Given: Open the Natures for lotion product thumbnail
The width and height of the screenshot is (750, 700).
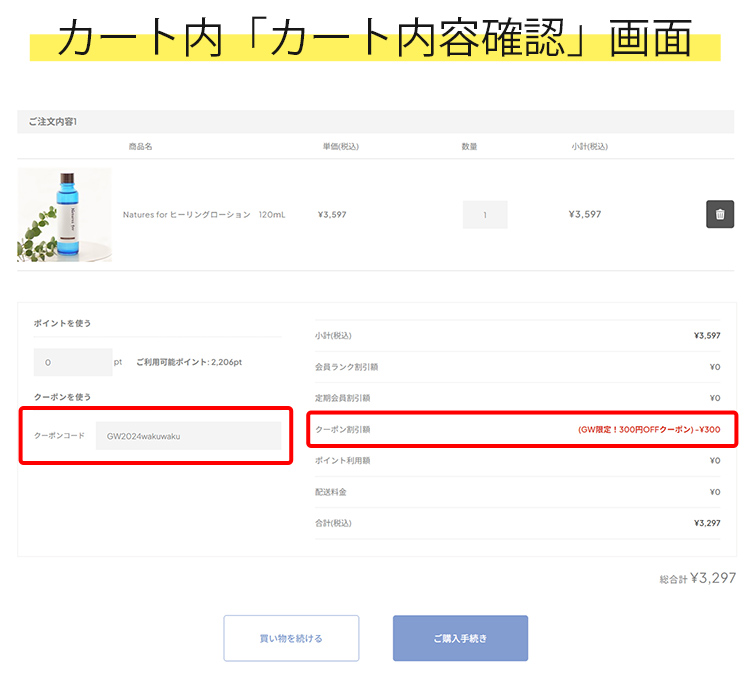Looking at the screenshot, I should 65,215.
